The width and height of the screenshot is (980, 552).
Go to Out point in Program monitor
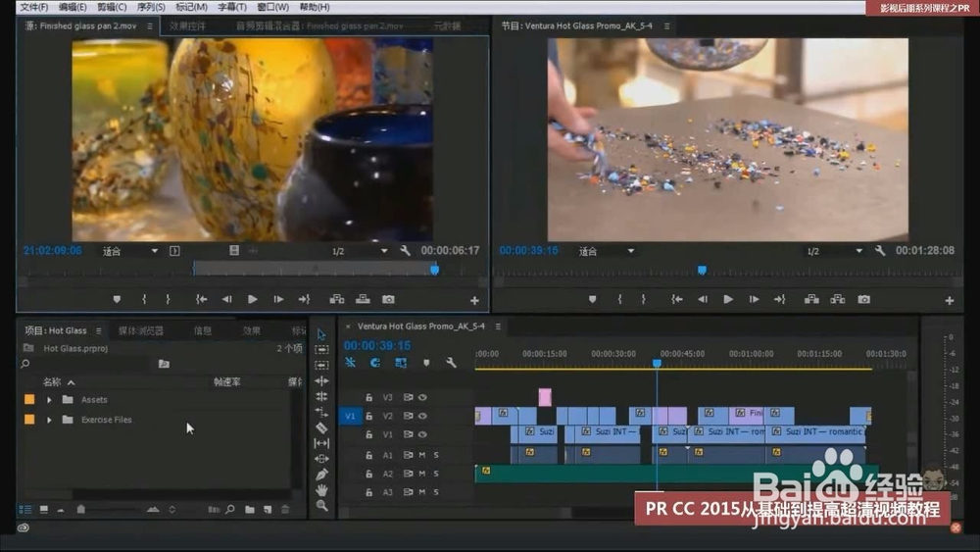(779, 299)
